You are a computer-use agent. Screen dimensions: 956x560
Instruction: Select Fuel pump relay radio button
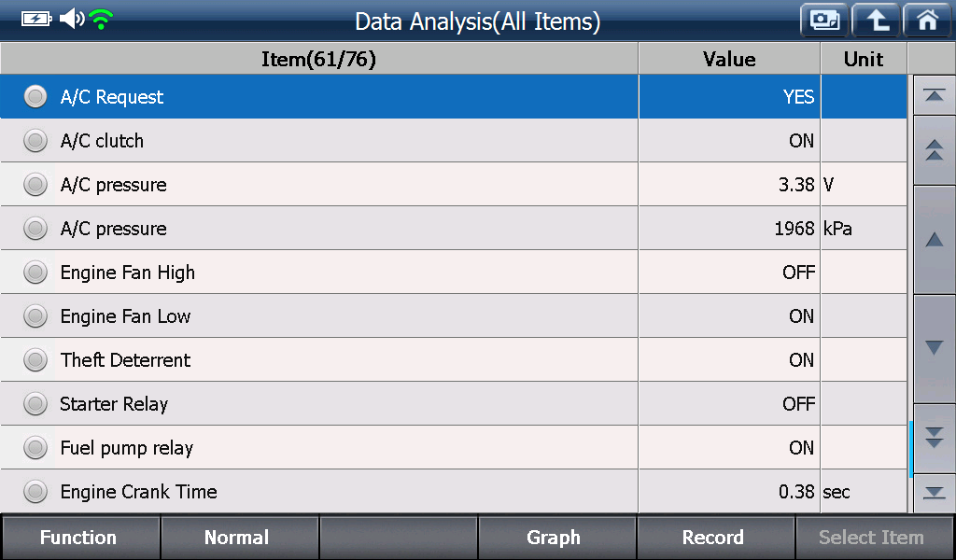35,448
